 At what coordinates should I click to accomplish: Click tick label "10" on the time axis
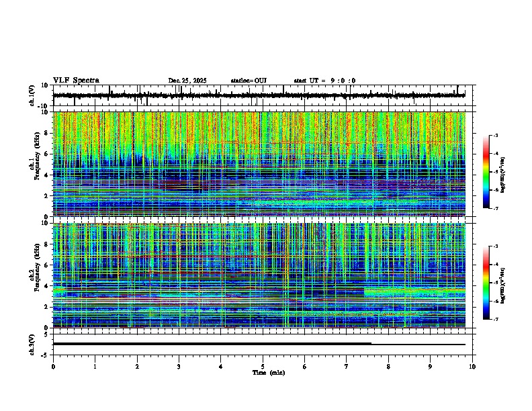(472, 367)
